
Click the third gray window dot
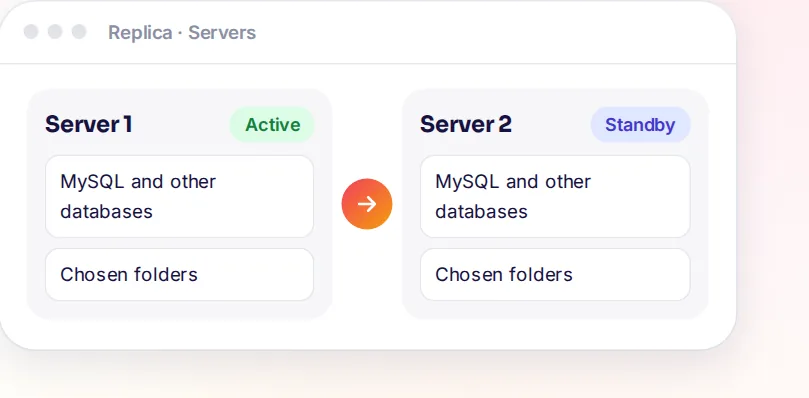tap(79, 31)
